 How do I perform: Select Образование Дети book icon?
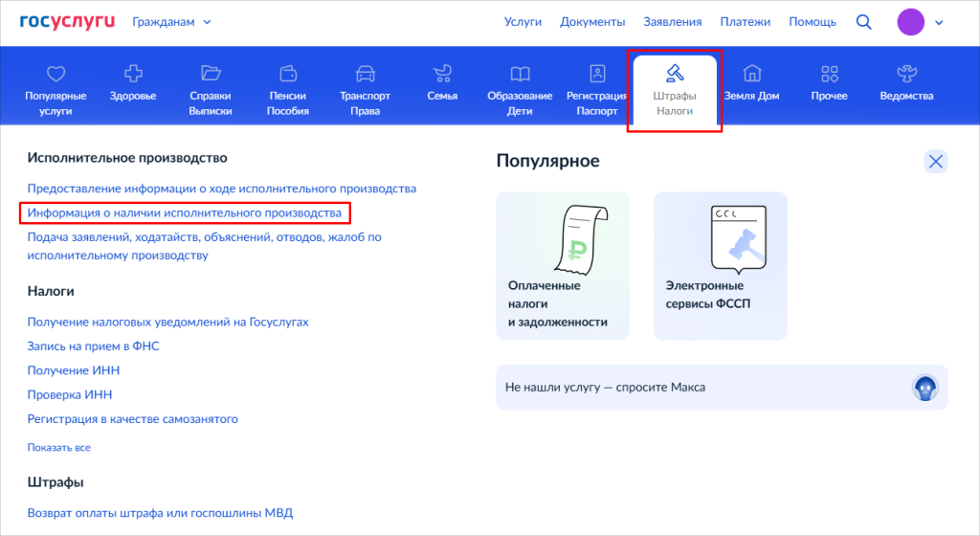tap(520, 75)
